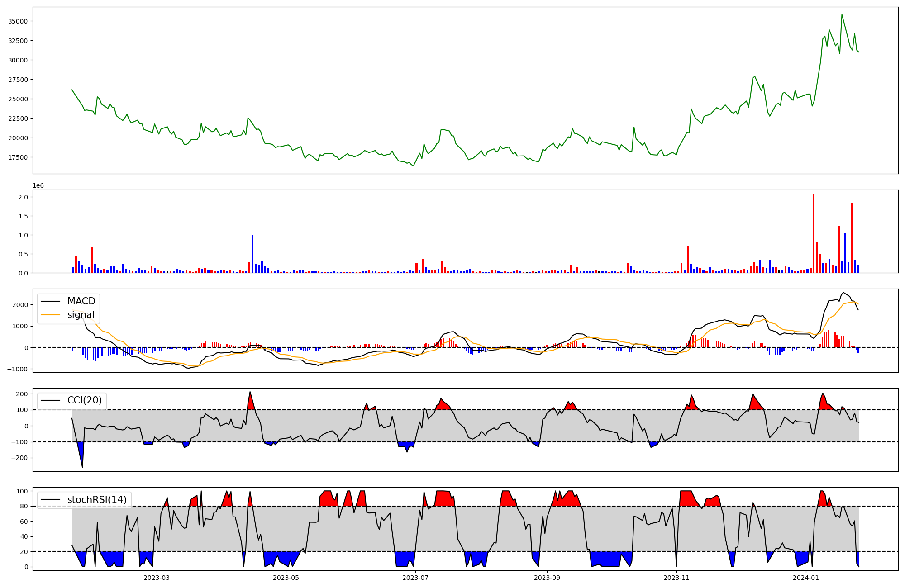Viewport: 905px width, 588px height.
Task: Click the 2023-03 date tick label
Action: tap(157, 578)
